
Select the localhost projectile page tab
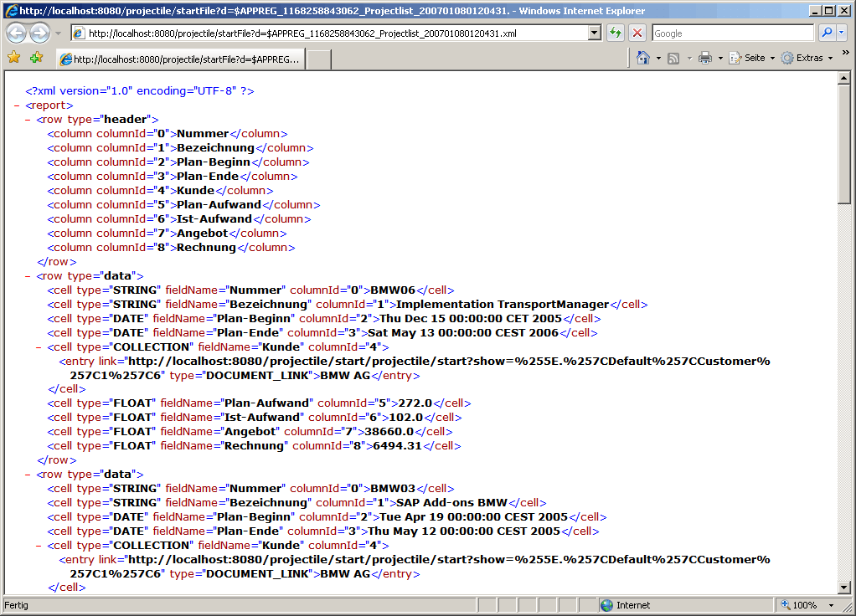(x=179, y=59)
